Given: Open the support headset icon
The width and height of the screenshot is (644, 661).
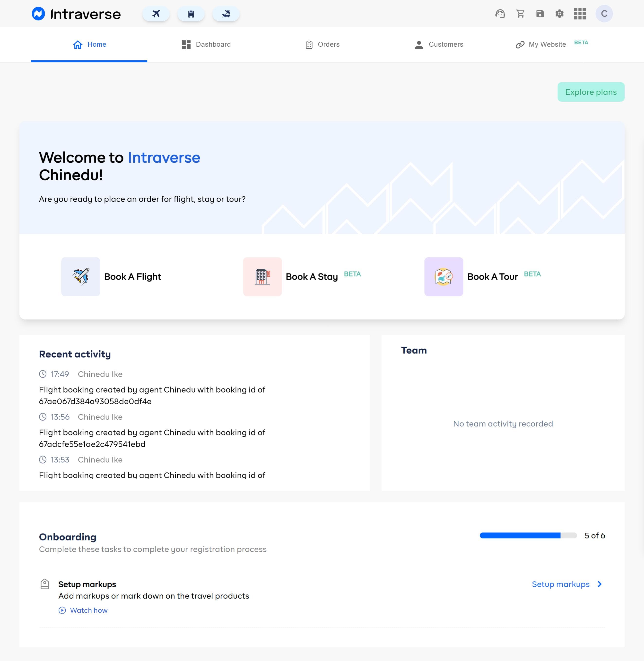Looking at the screenshot, I should (x=500, y=14).
